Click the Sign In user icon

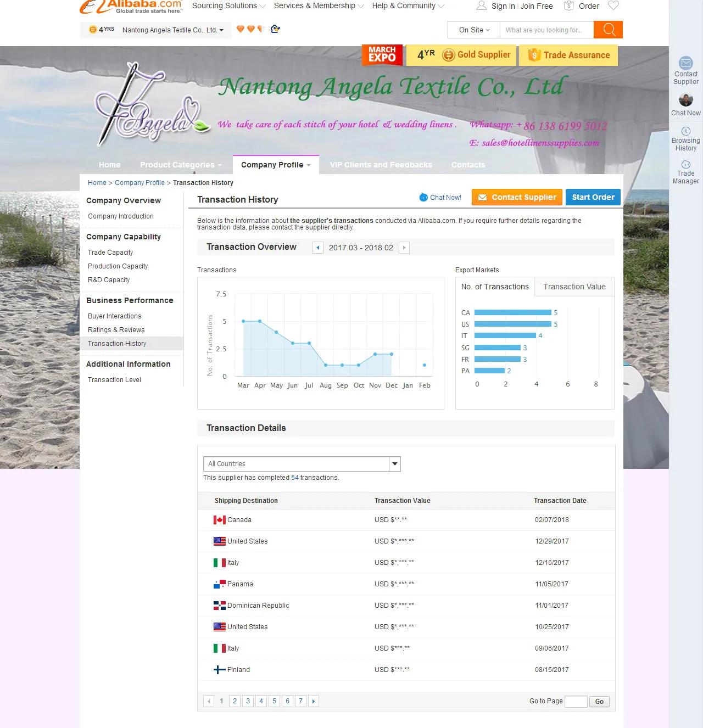click(x=482, y=5)
